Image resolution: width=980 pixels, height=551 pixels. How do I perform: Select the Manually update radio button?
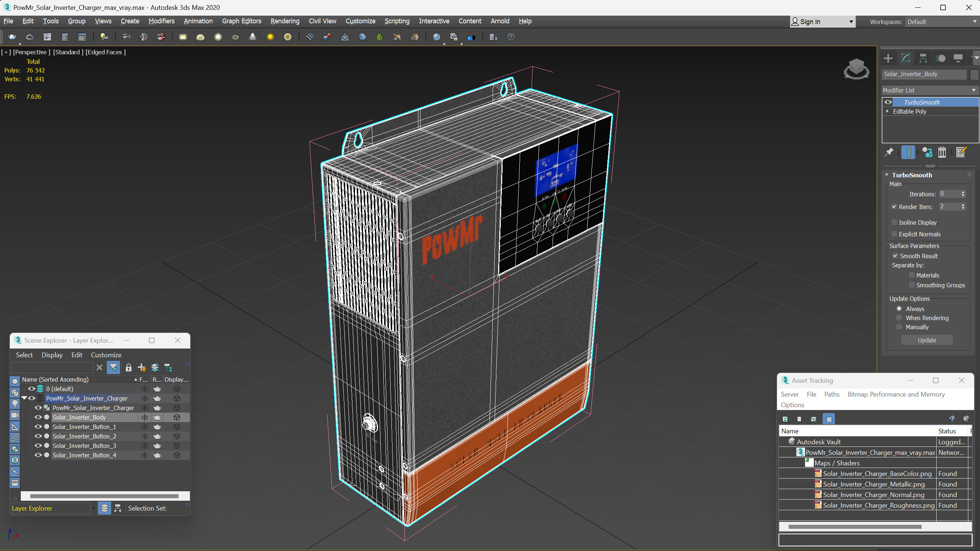point(899,327)
